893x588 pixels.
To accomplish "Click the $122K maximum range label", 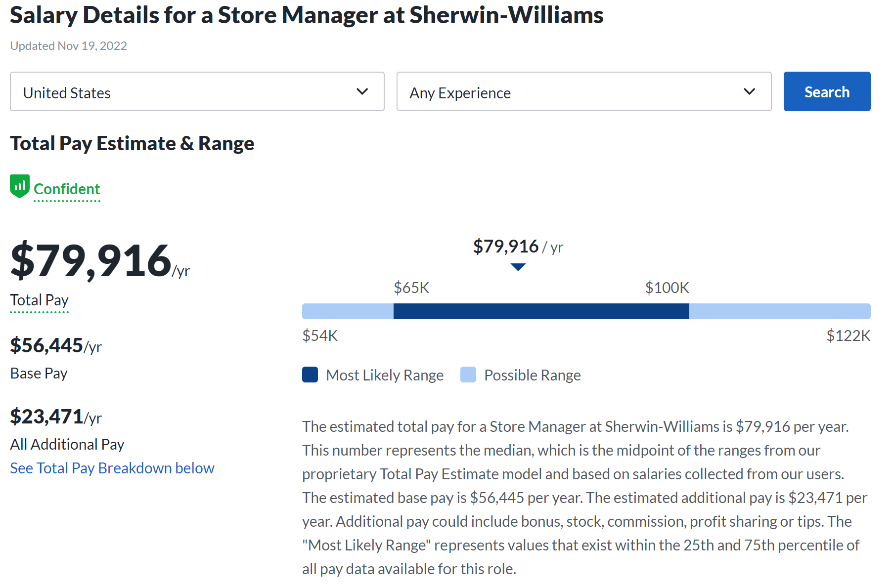I will pyautogui.click(x=848, y=336).
